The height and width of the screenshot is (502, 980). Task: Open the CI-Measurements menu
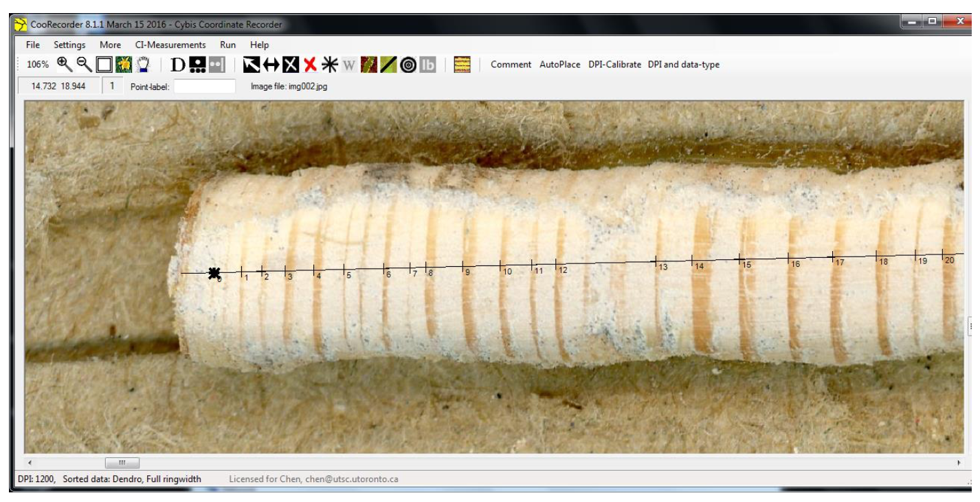click(170, 45)
